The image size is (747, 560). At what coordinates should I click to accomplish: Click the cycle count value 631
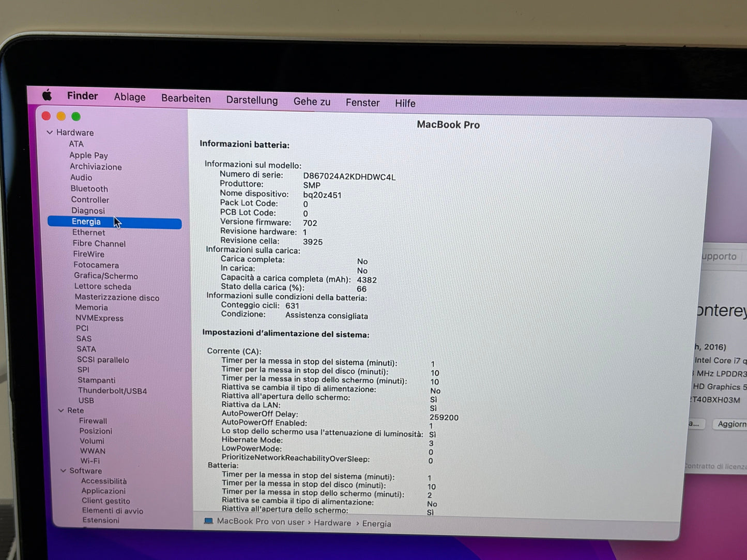tap(292, 306)
